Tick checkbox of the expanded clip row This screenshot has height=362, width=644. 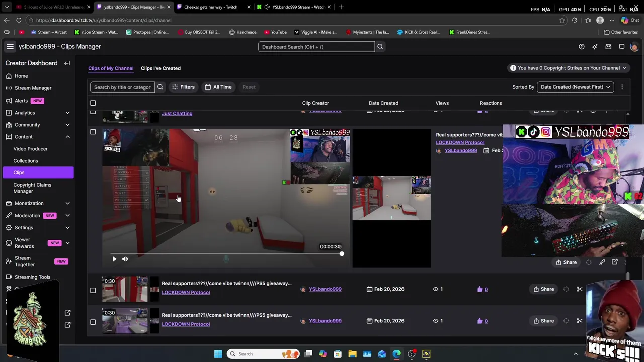click(93, 132)
